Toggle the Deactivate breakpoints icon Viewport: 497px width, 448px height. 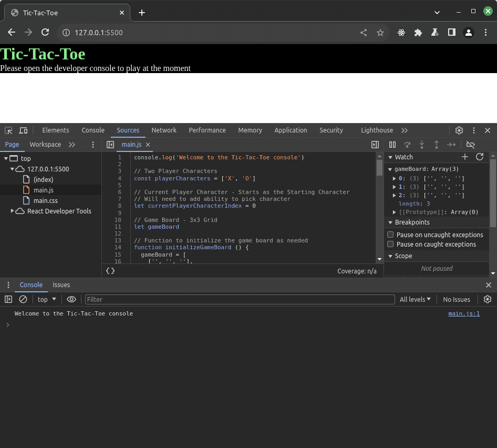(470, 145)
